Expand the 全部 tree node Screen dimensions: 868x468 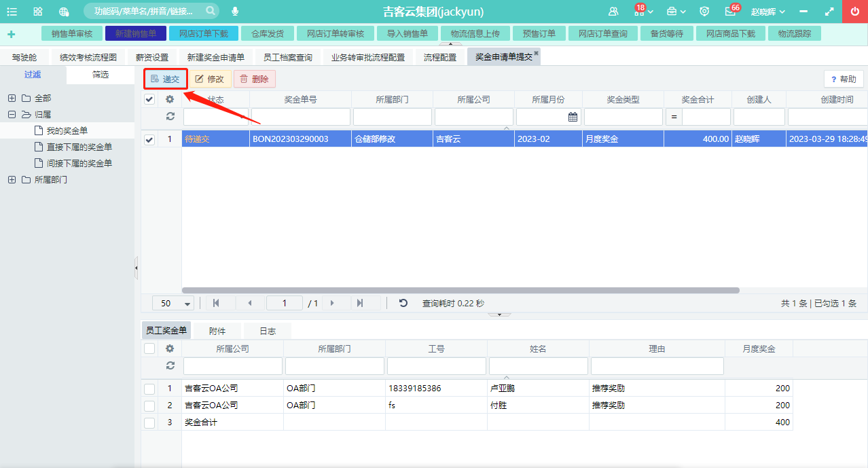tap(12, 98)
